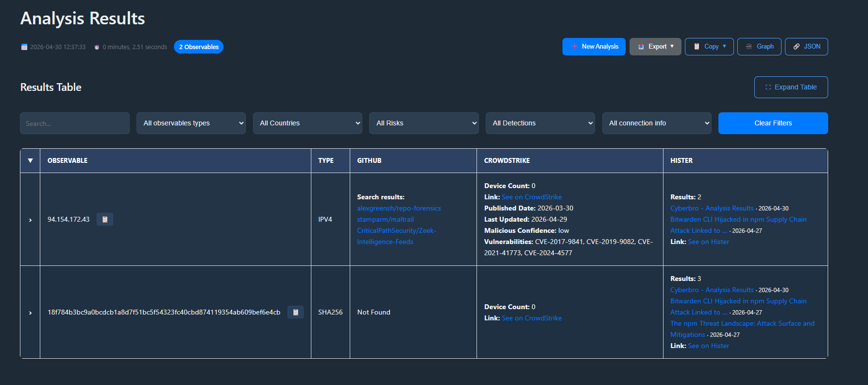Open See on CrowdStrike for the IPV4 row
The image size is (868, 385).
(531, 197)
